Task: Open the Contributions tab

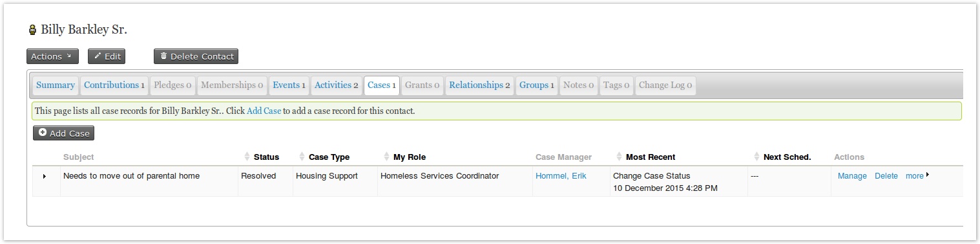Action: click(x=114, y=85)
